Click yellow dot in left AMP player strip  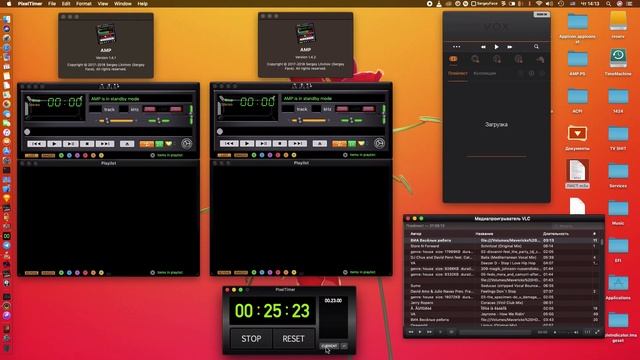pos(101,155)
